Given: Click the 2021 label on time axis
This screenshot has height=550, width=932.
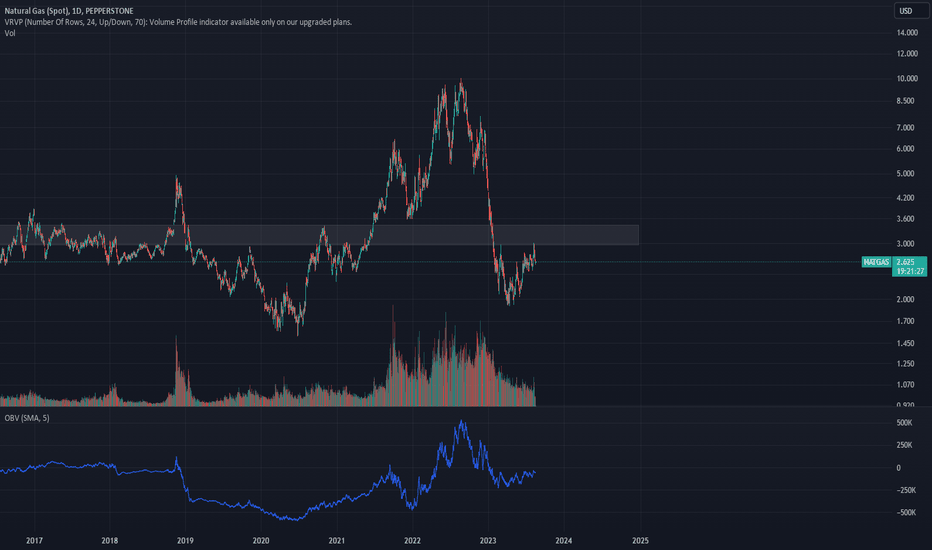Looking at the screenshot, I should (336, 540).
